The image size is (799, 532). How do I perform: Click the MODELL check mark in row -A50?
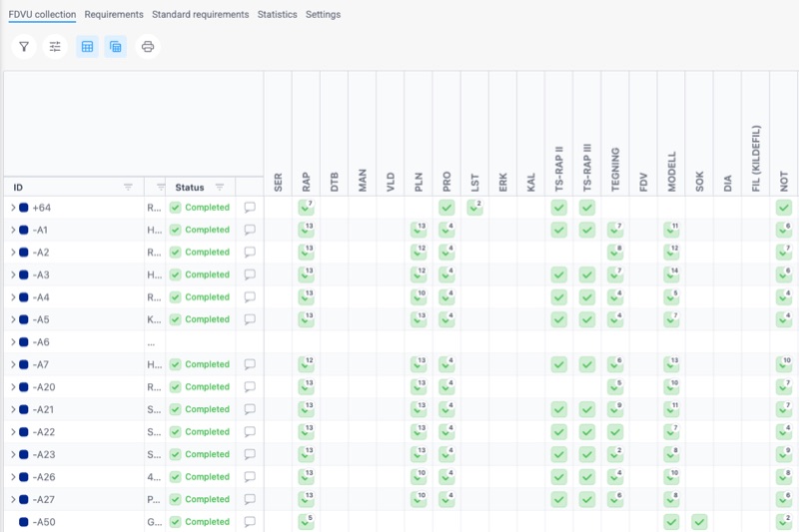pyautogui.click(x=671, y=522)
